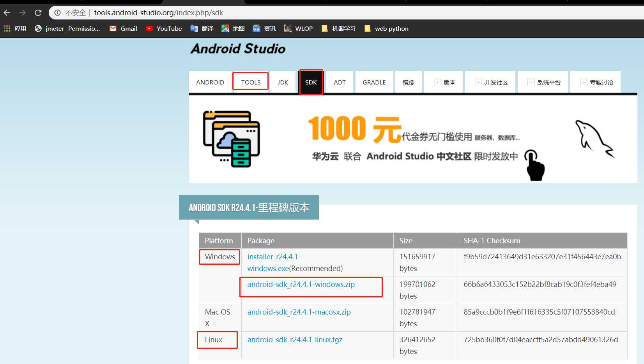Select the SDK navigation tab
The image size is (644, 364).
[x=311, y=82]
